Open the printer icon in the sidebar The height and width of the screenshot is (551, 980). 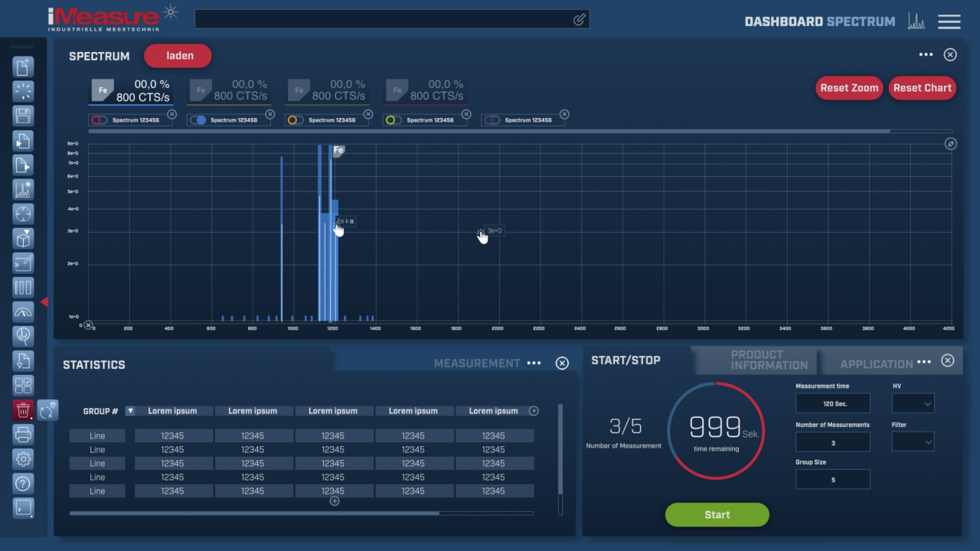tap(23, 434)
